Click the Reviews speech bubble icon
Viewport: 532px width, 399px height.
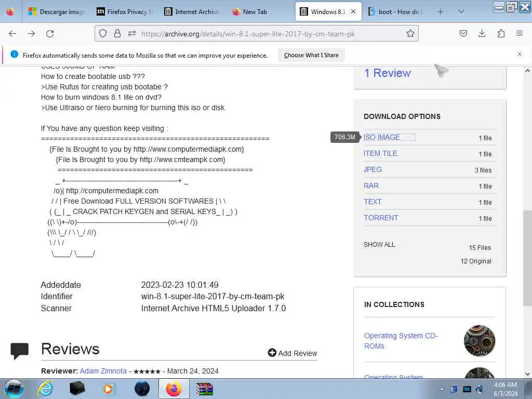click(20, 351)
